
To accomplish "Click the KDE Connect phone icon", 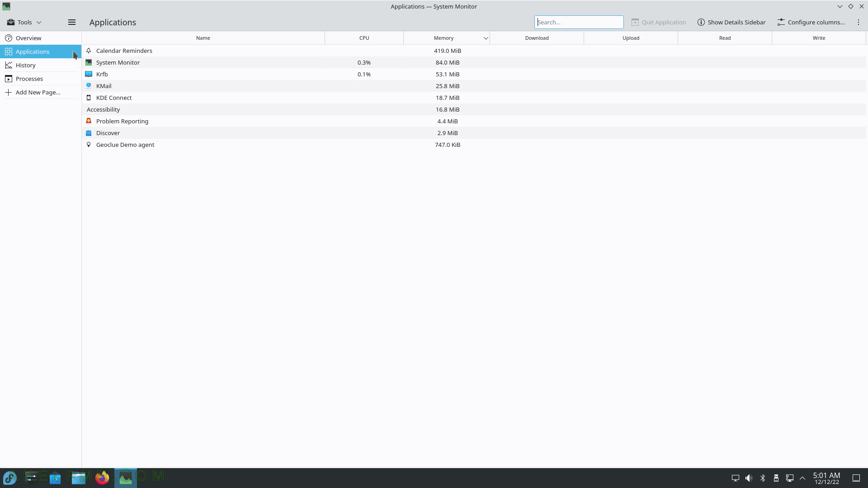I will (x=89, y=98).
